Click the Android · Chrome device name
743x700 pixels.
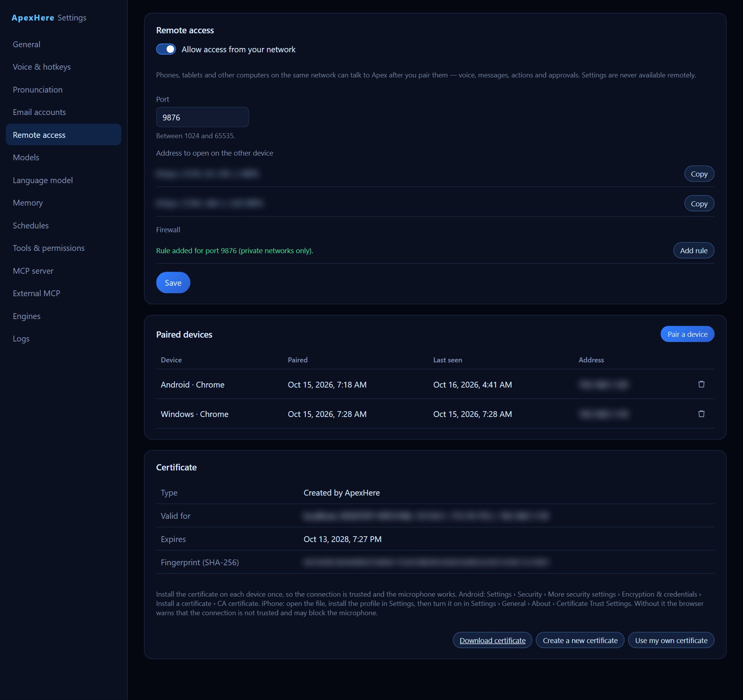pos(192,384)
